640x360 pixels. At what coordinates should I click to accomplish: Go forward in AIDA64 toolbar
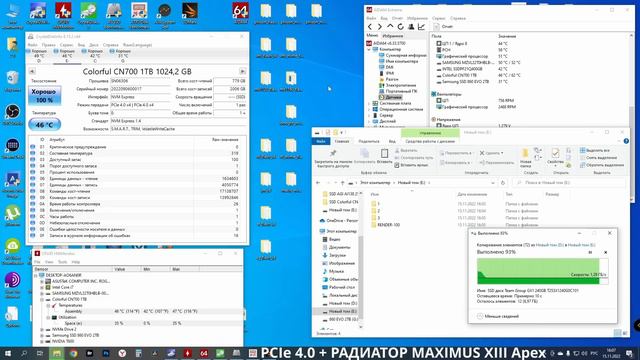coord(380,27)
